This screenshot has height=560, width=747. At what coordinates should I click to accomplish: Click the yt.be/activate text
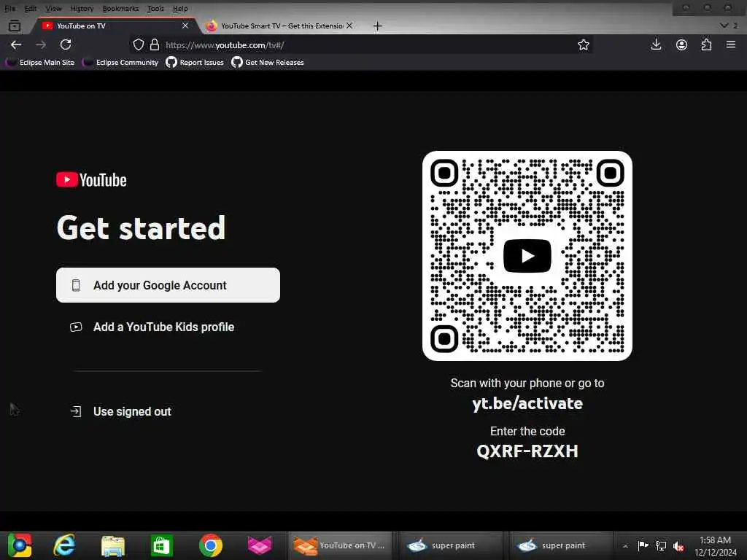(x=527, y=404)
